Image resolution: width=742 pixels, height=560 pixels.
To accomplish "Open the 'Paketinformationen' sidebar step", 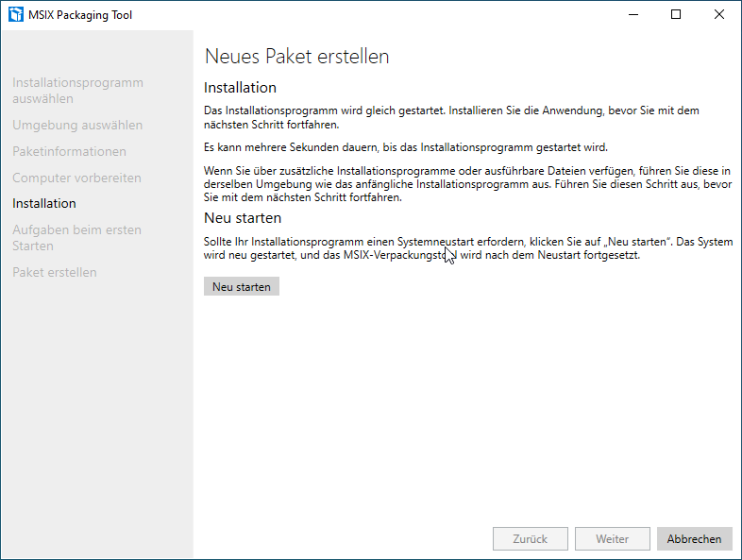I will pyautogui.click(x=69, y=151).
